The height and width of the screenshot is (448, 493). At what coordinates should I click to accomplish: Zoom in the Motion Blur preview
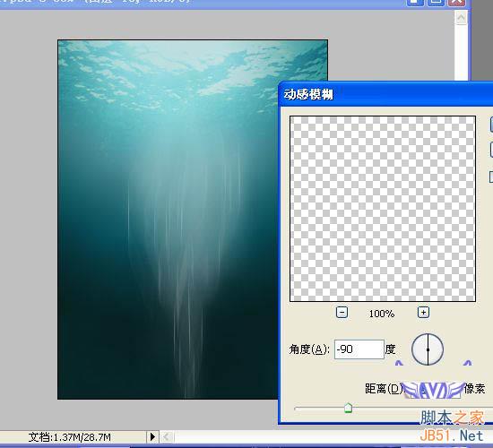[x=423, y=313]
